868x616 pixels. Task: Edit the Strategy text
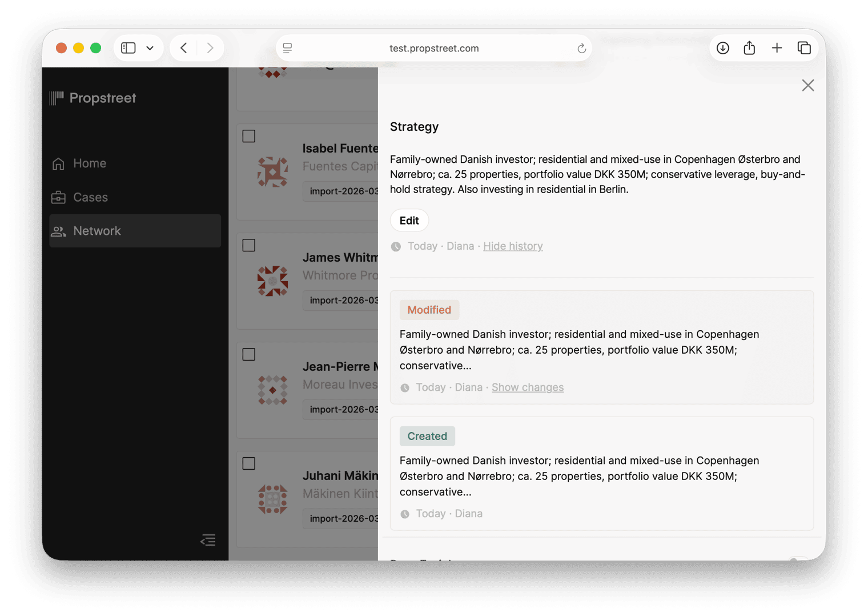point(409,221)
